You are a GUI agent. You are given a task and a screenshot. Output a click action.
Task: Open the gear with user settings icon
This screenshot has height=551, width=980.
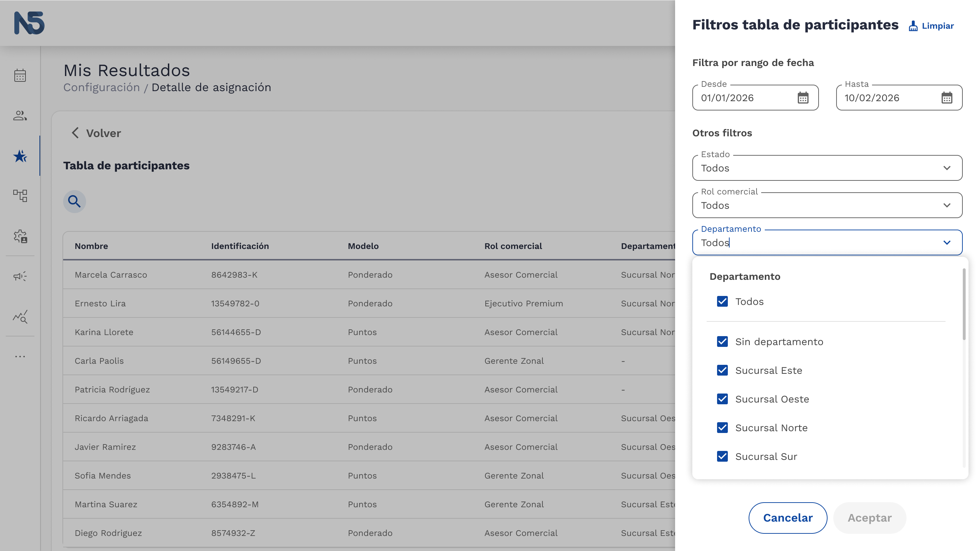tap(20, 236)
